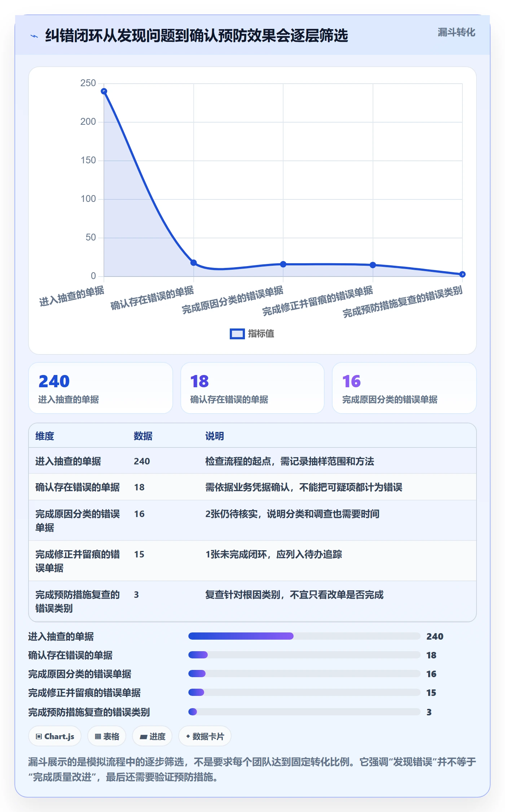Screen dimensions: 505x812
Task: Click the 漏斗转化 label in the header
Action: pyautogui.click(x=456, y=32)
